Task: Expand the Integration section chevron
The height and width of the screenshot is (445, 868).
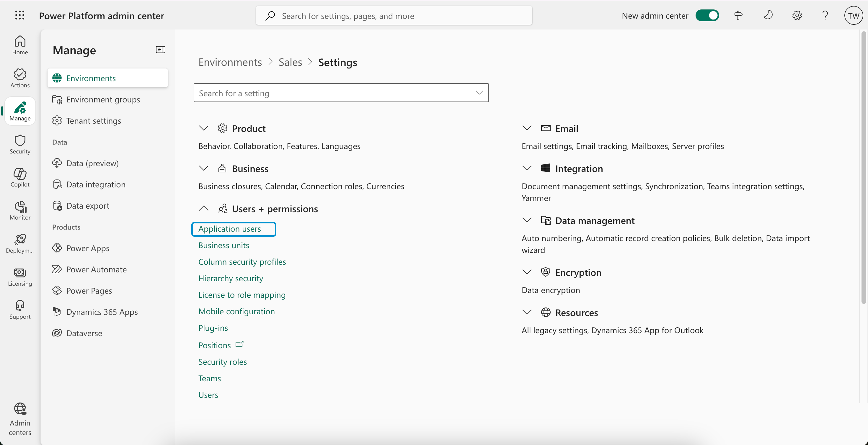Action: 527,168
